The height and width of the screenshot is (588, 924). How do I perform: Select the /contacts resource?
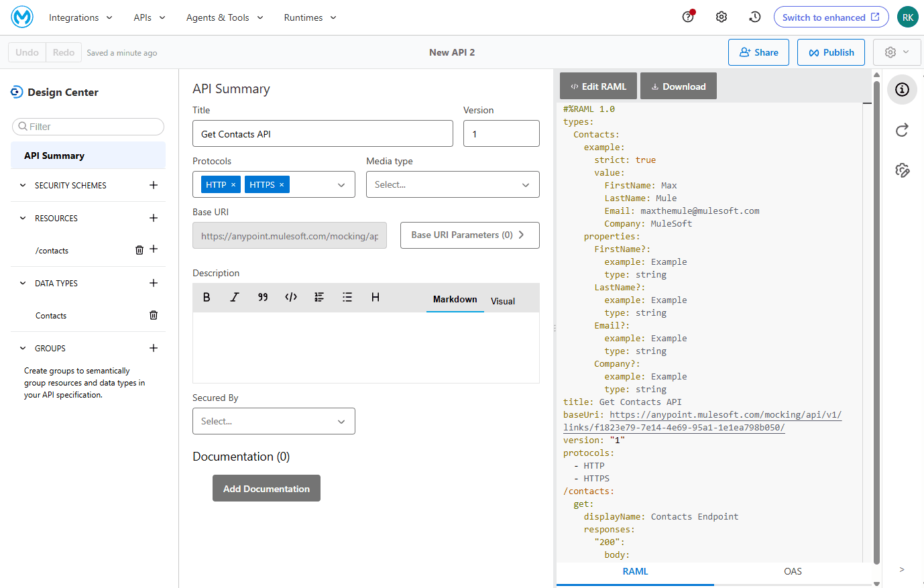[x=52, y=251]
